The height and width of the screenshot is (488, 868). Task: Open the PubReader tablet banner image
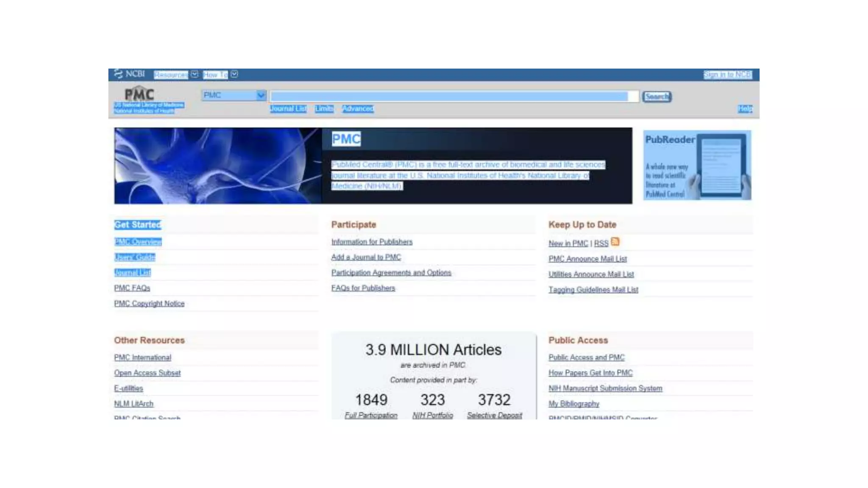pos(697,165)
